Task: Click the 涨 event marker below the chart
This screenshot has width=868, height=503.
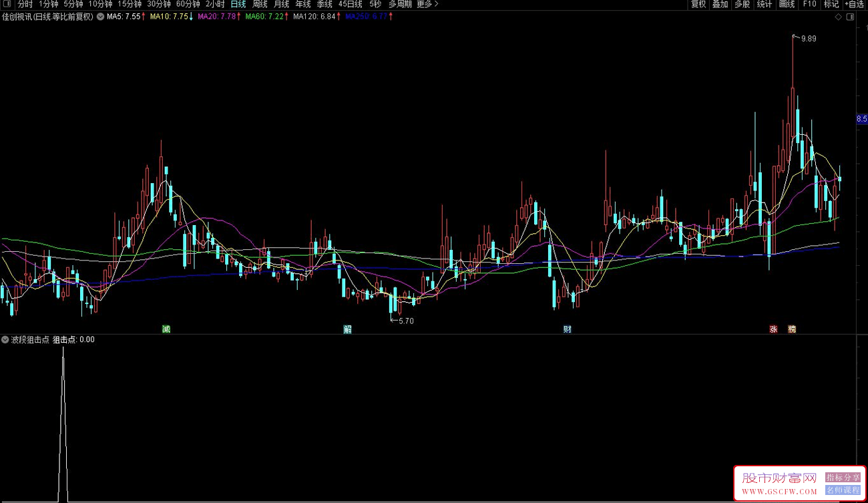Action: [774, 329]
